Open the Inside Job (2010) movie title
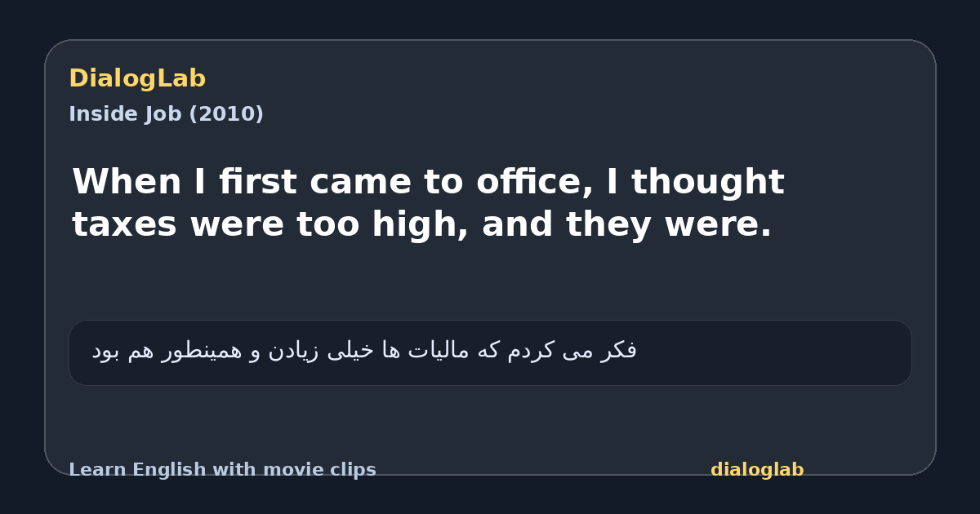Viewport: 980px width, 514px height. [166, 114]
